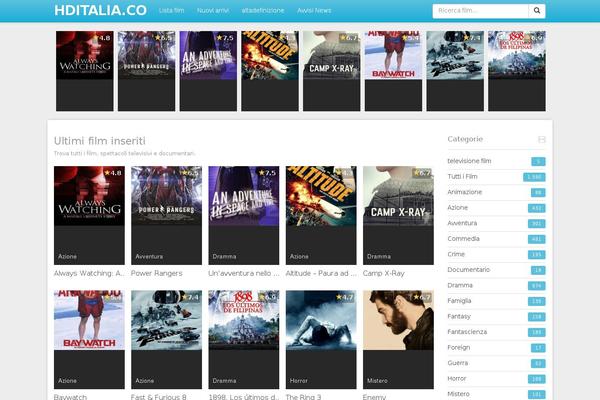Click the count badge next to Tutti i Film

[x=534, y=177]
